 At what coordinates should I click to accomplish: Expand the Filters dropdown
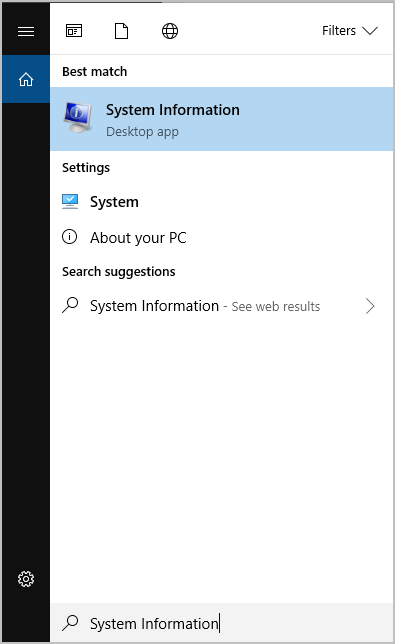point(349,31)
